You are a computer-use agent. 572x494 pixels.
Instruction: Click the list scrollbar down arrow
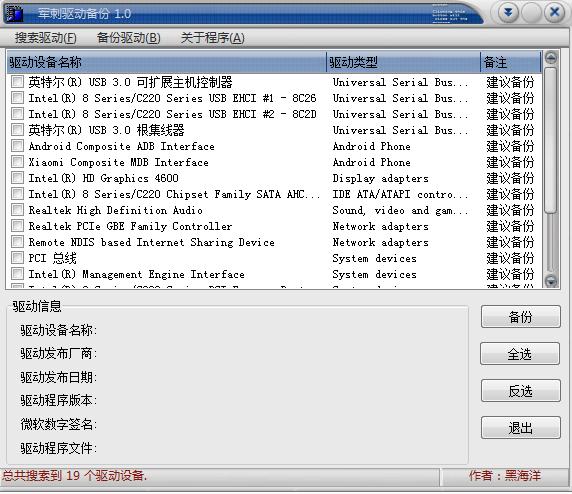551,281
